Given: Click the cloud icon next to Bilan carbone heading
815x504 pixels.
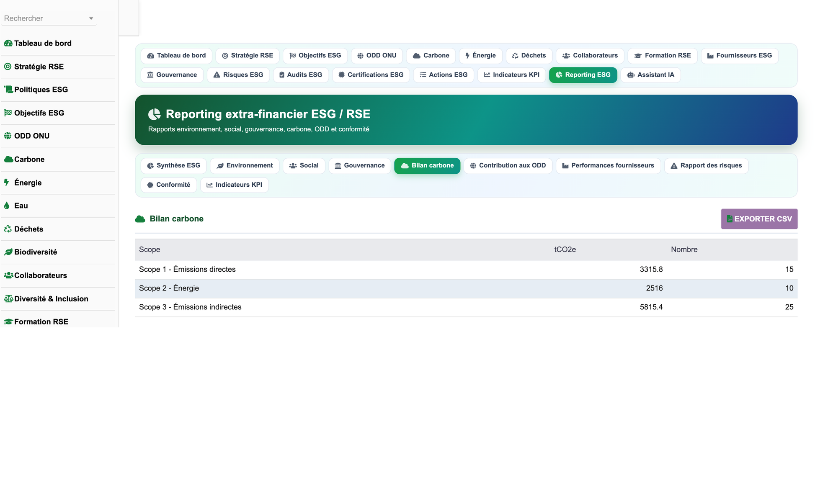Looking at the screenshot, I should pyautogui.click(x=140, y=219).
